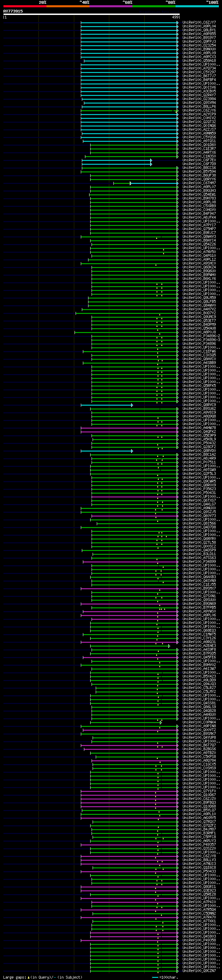Click the query end position 499

175,17
